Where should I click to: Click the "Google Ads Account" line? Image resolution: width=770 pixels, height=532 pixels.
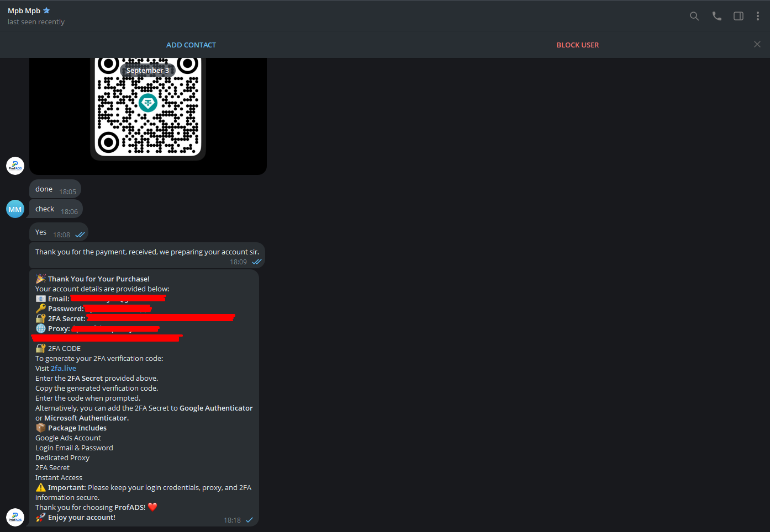click(68, 438)
